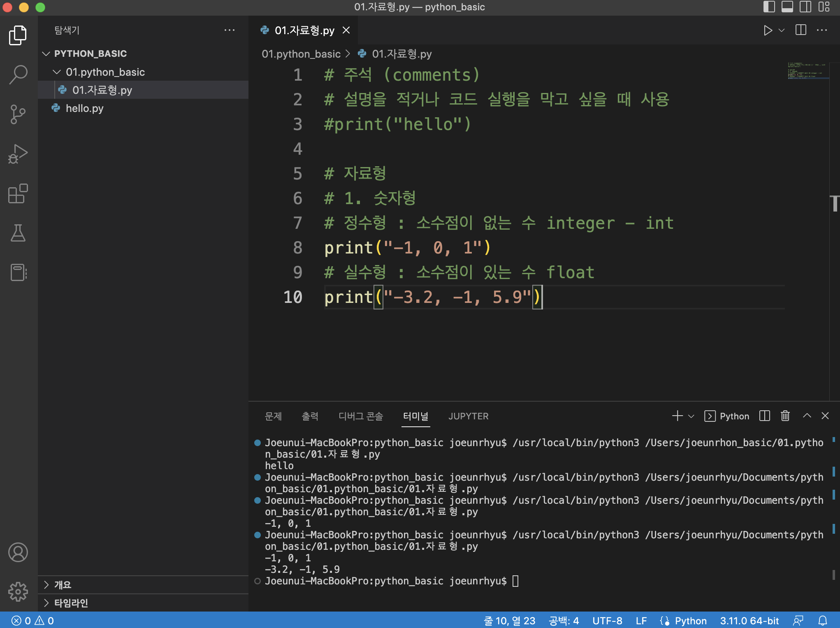Go to line via 줄 10, 열 23
Screen dimensions: 840x628
pos(510,621)
